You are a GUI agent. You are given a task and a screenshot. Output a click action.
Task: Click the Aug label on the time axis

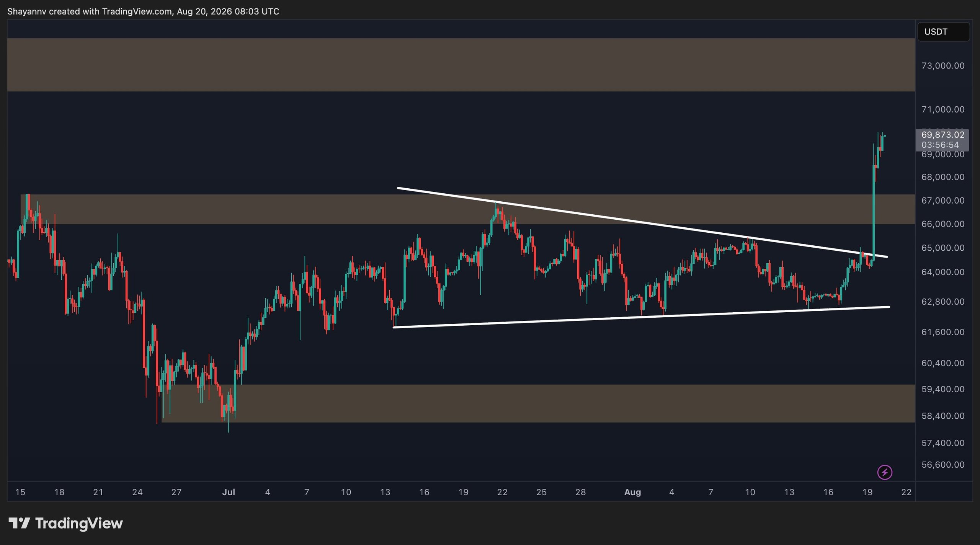point(632,492)
